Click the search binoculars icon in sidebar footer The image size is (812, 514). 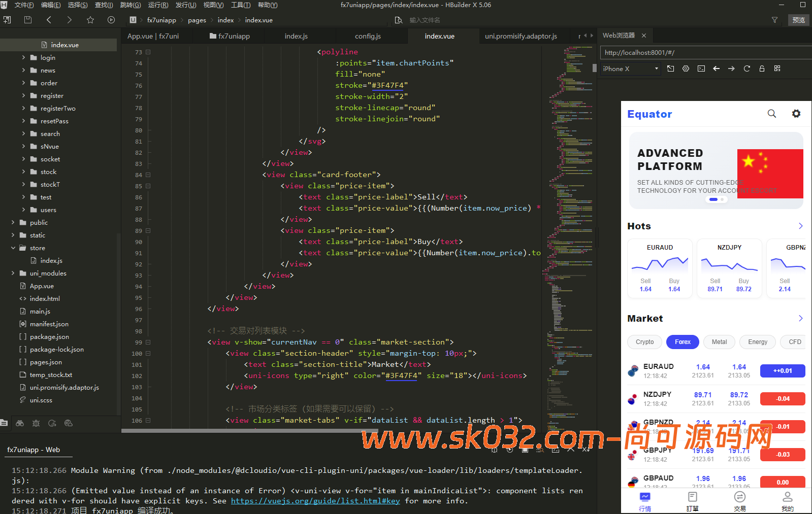[x=20, y=423]
